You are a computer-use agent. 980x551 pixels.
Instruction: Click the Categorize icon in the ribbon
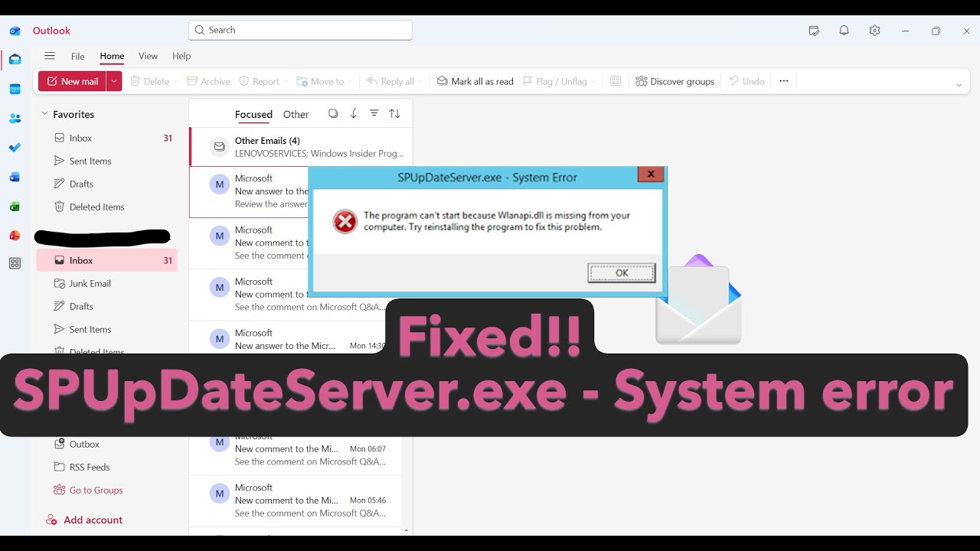[616, 81]
